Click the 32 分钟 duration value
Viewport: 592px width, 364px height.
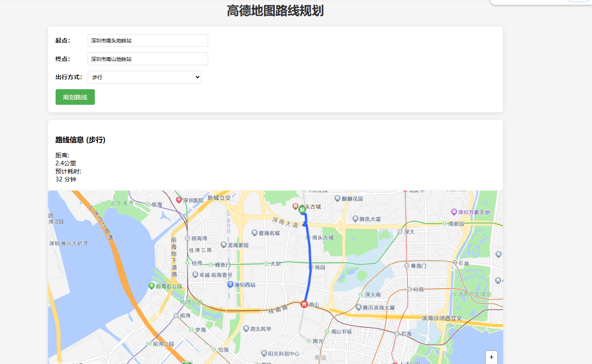pyautogui.click(x=66, y=179)
